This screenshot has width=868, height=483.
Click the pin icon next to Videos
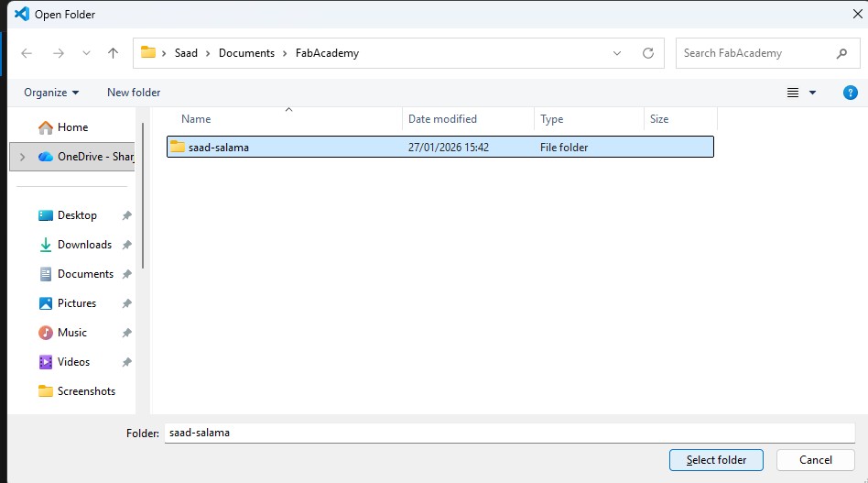tap(126, 362)
